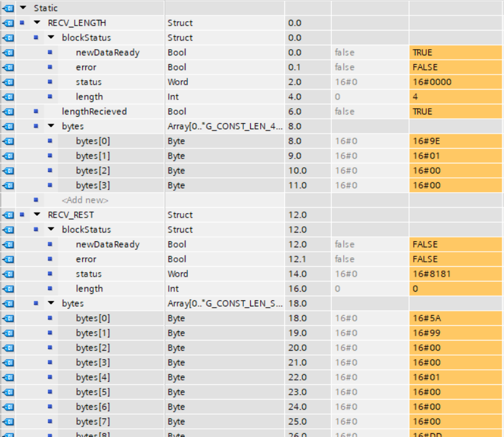Click the tag icon of bytes[3] at offset 11.0

click(x=8, y=185)
